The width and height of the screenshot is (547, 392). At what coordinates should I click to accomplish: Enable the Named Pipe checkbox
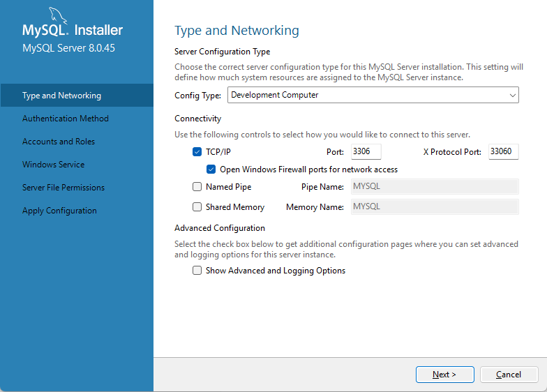pos(197,187)
